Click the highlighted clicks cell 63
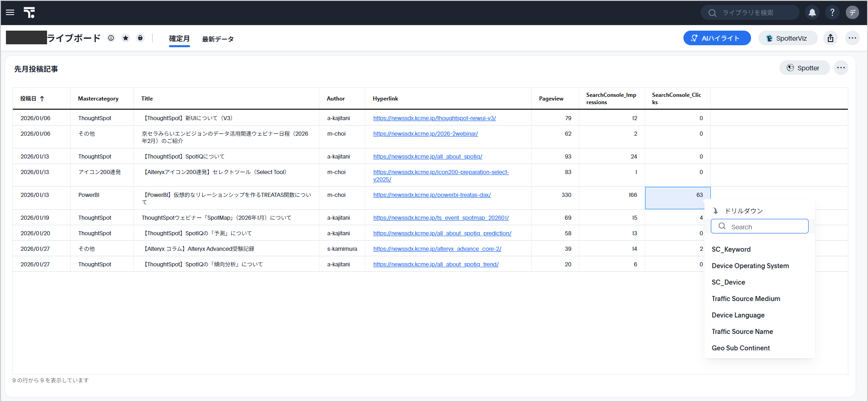Screen dimensions: 868x402 (677, 198)
